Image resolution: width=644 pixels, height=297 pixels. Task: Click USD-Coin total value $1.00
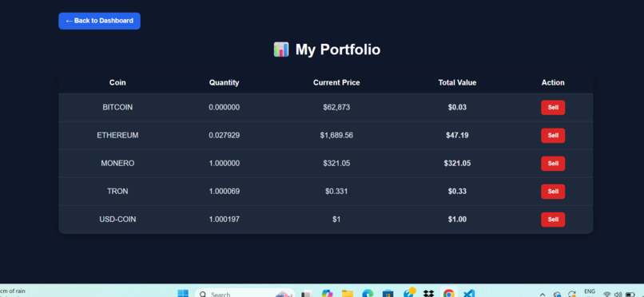[457, 220]
